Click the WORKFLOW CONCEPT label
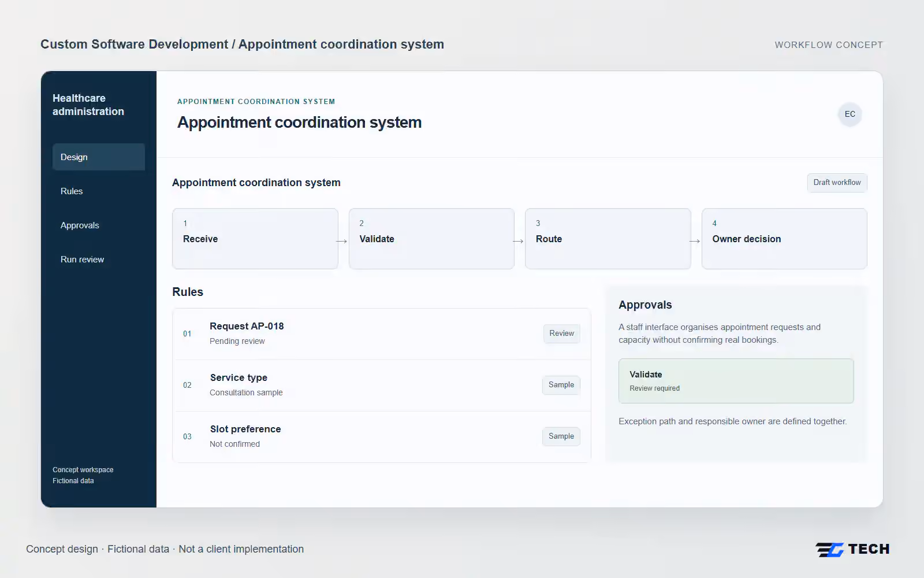The width and height of the screenshot is (924, 578). [x=829, y=45]
